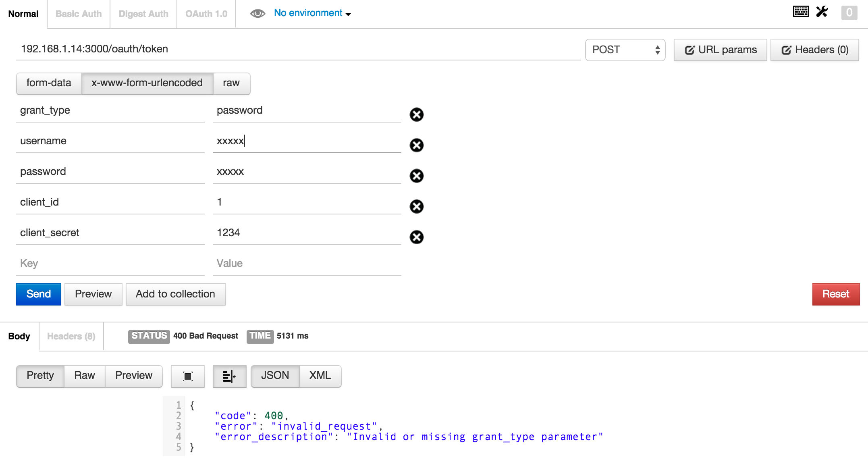The width and height of the screenshot is (868, 474).
Task: Switch response view to Raw
Action: pyautogui.click(x=84, y=376)
